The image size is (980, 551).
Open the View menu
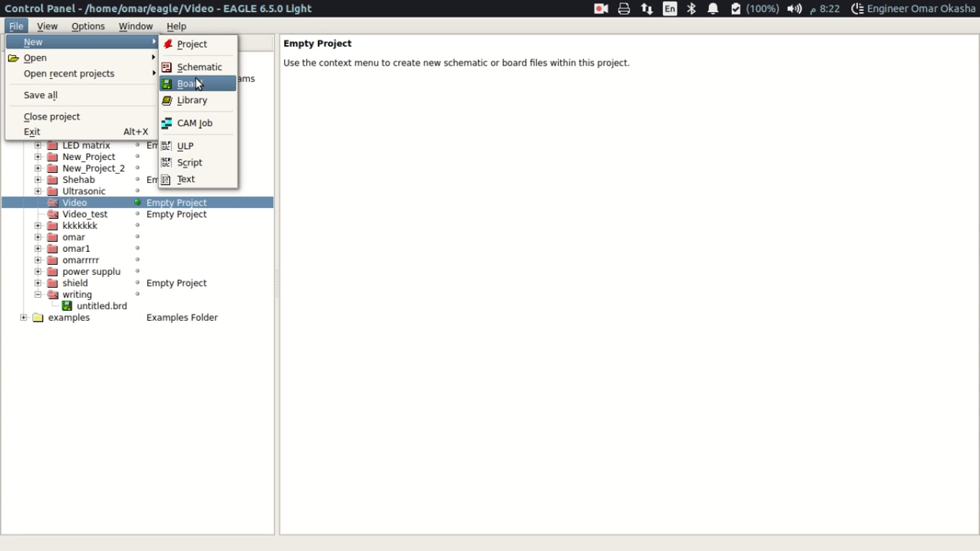[x=47, y=27]
